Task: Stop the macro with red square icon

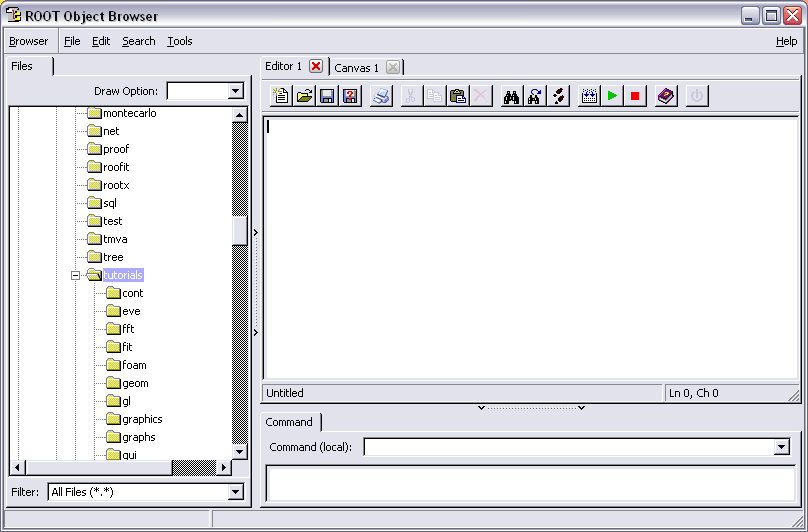Action: tap(635, 96)
